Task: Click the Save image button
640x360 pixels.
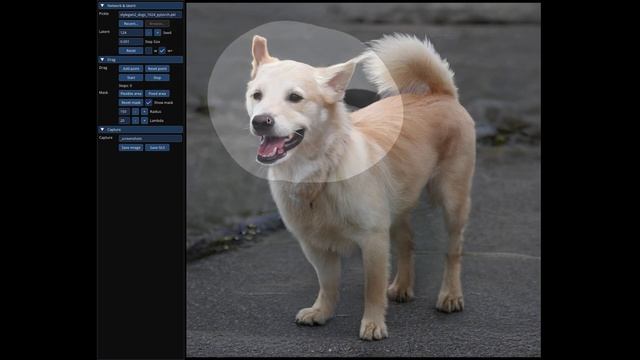Action: (131, 147)
